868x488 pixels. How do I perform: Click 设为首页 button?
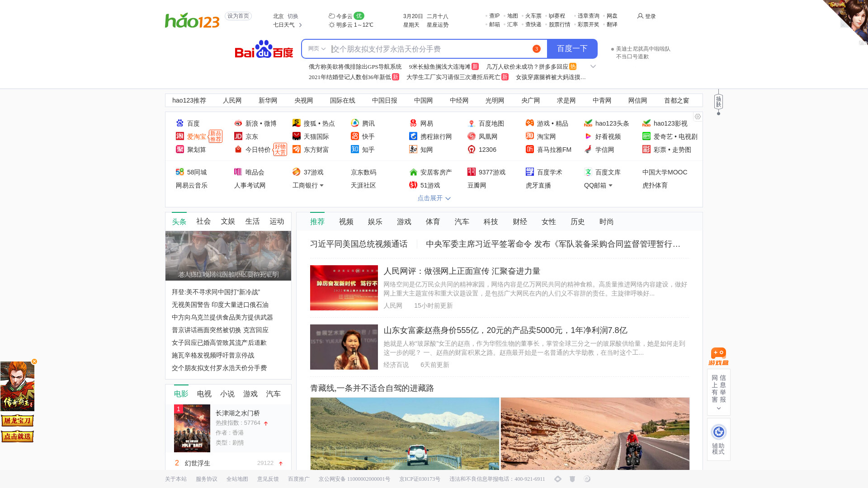[238, 16]
